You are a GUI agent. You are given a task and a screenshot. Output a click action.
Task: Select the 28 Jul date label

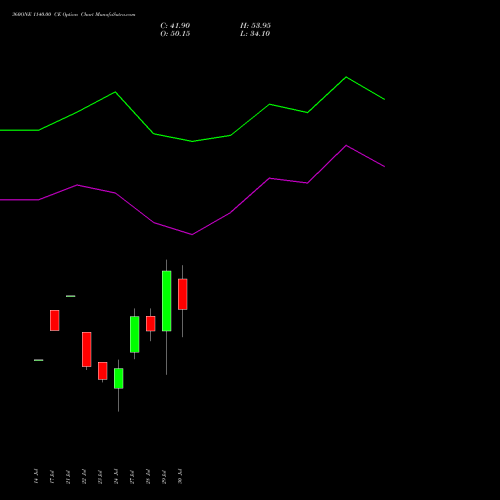click(x=148, y=476)
